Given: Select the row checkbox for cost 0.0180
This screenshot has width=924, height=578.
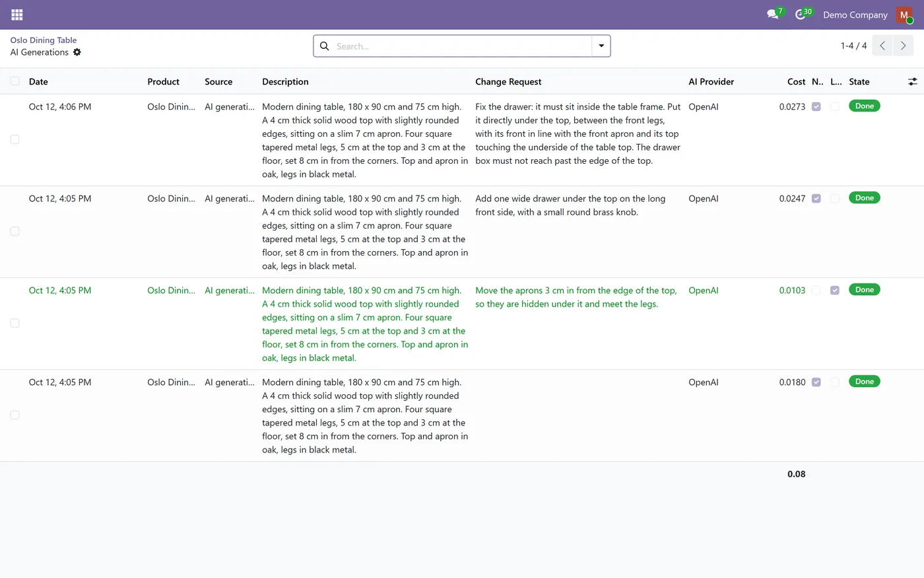Looking at the screenshot, I should [15, 415].
